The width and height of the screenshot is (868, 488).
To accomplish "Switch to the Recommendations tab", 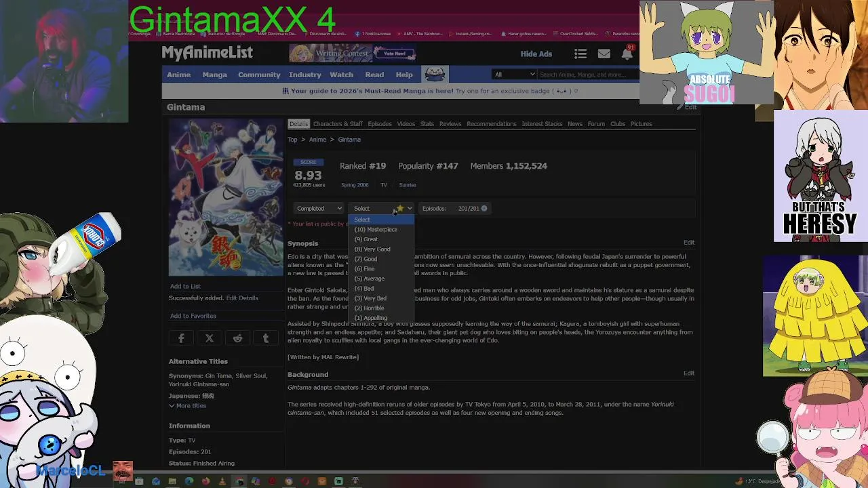I will [x=492, y=124].
